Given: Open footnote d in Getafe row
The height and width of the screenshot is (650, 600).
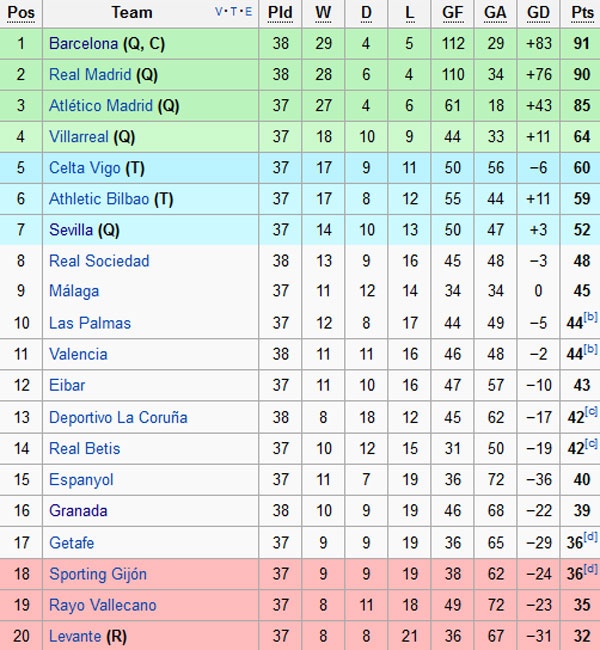Looking at the screenshot, I should point(590,536).
